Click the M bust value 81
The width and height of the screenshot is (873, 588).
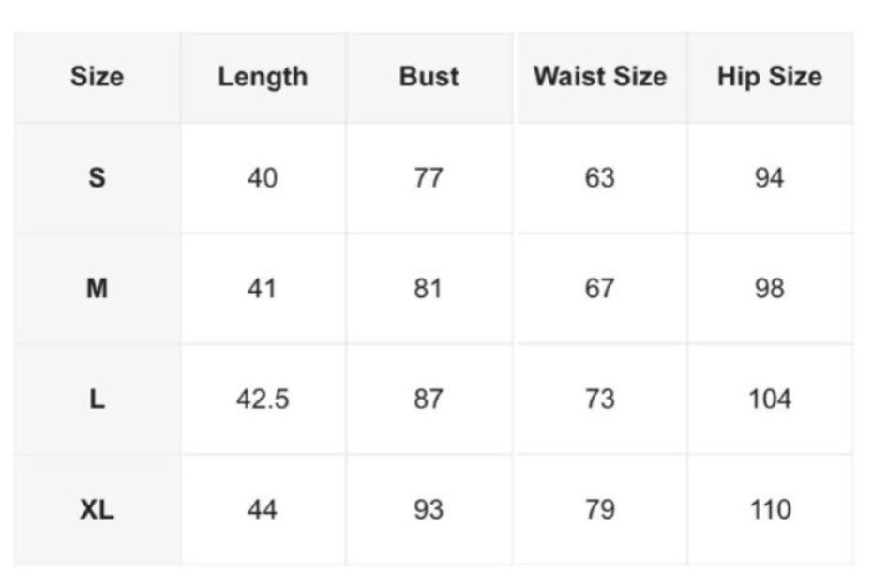[429, 289]
